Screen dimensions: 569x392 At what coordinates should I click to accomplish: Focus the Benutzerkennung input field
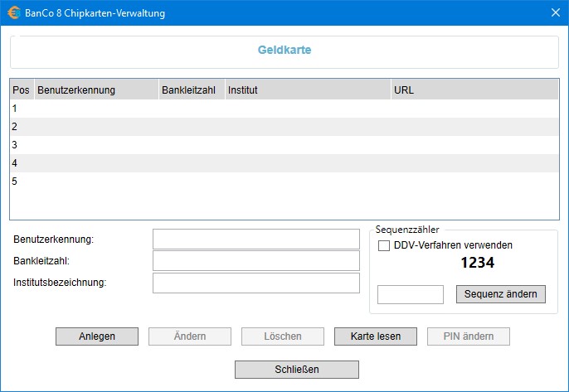coord(255,240)
